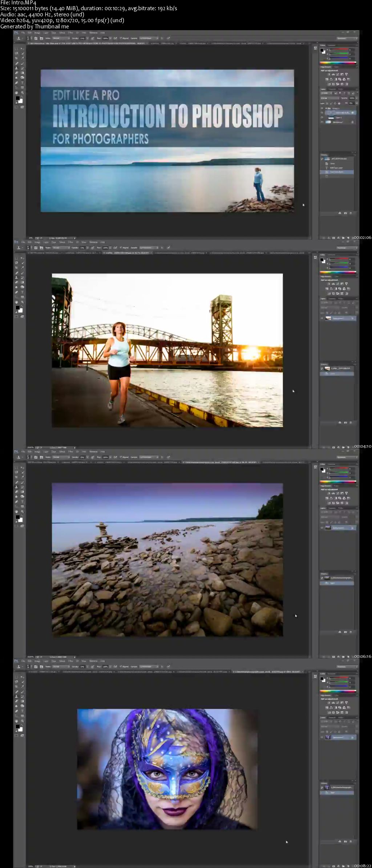
Task: Select the Dodge tool in the rocky shore frame
Action: tap(22, 496)
